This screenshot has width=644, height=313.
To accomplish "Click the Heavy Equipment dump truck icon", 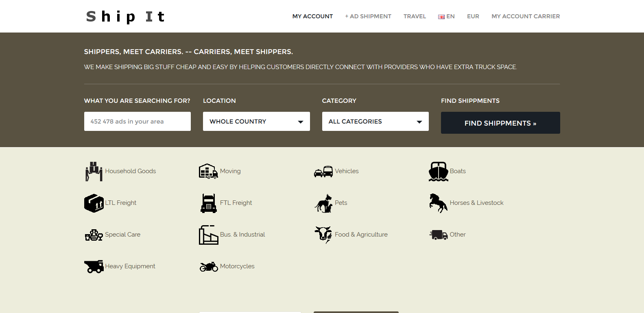I will point(94,266).
